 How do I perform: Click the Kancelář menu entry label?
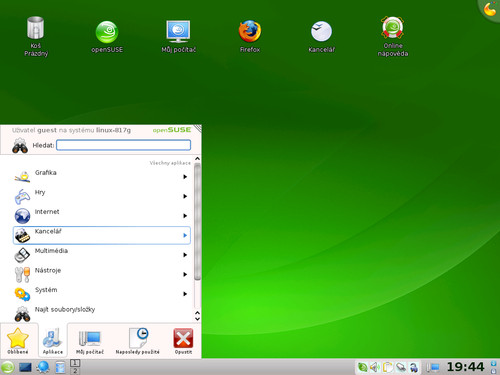tap(48, 231)
